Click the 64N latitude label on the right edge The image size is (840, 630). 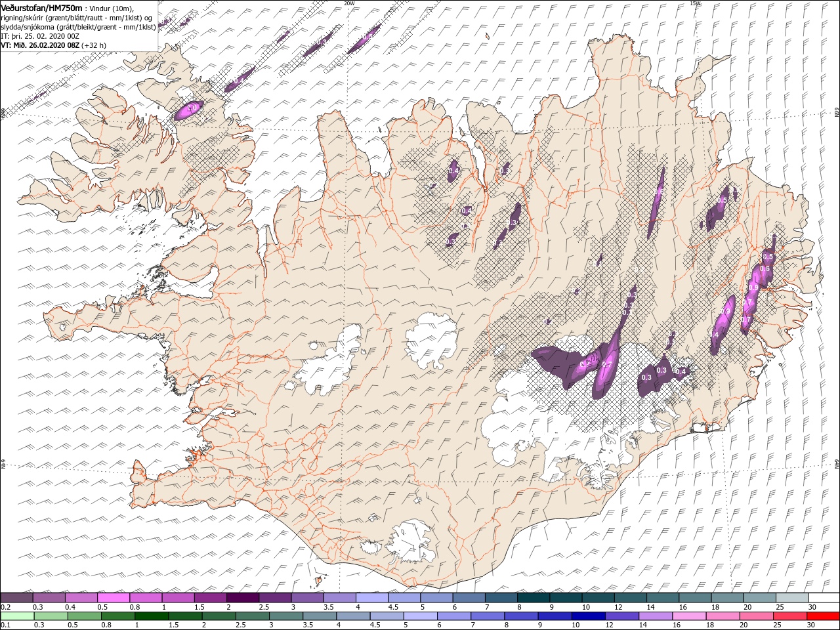pos(836,464)
